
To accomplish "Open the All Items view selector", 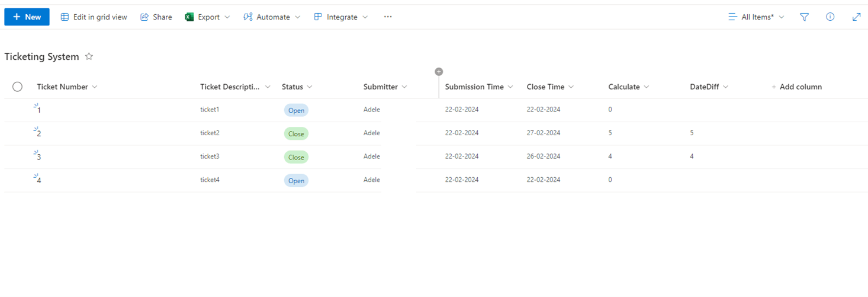I will pos(756,17).
